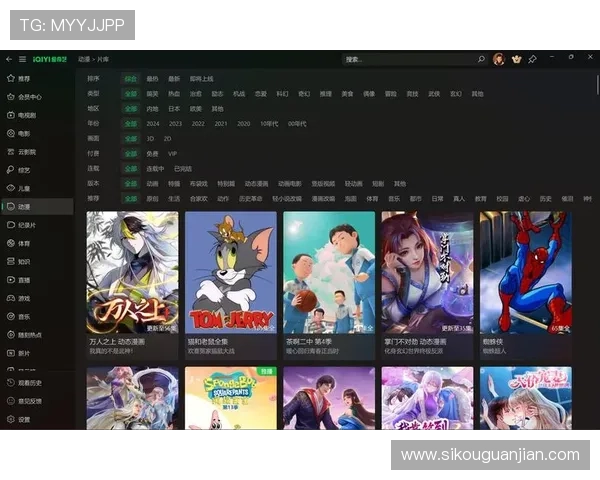Open the user avatar profile

(499, 59)
